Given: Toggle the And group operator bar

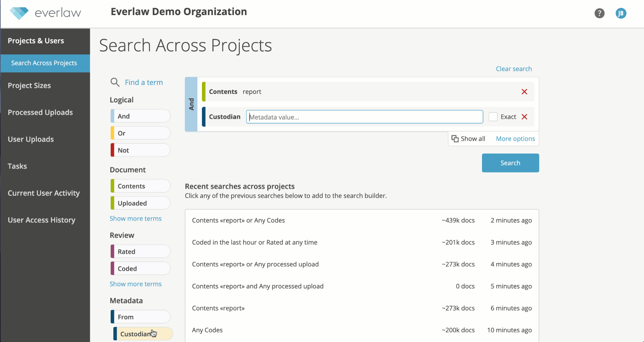Looking at the screenshot, I should (191, 104).
